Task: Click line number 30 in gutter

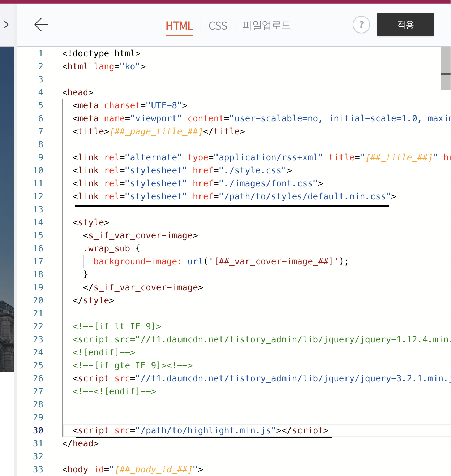Action: (38, 430)
